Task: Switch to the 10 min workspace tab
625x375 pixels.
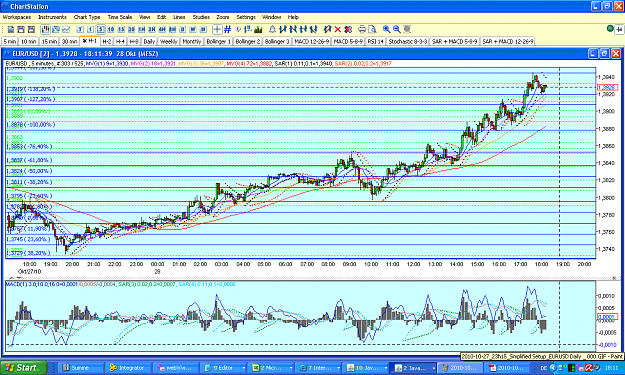Action: (29, 41)
